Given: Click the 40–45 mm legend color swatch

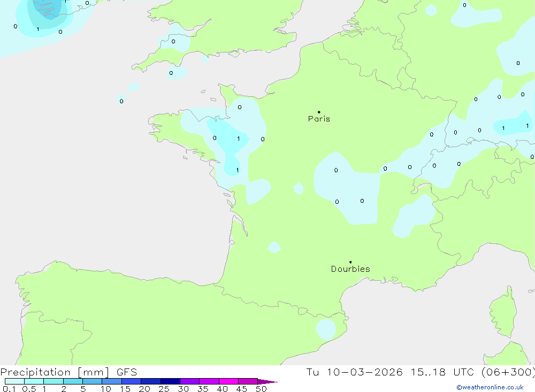Looking at the screenshot, I should point(228,381).
